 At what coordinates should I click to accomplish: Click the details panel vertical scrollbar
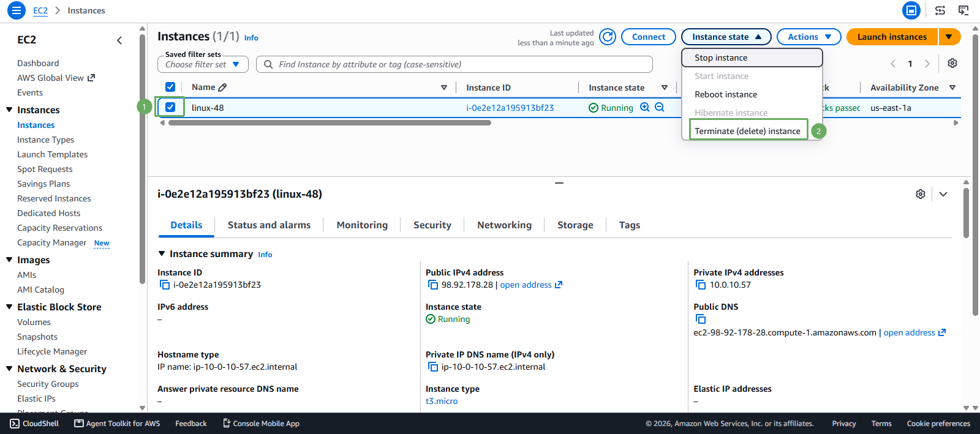tap(966, 212)
